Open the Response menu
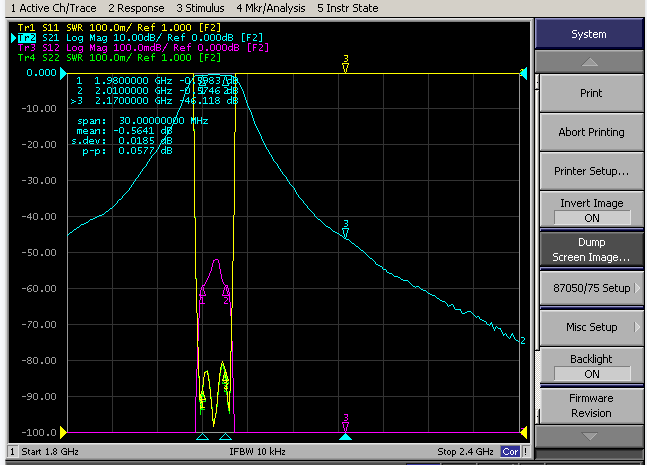647x465 pixels. pos(136,8)
